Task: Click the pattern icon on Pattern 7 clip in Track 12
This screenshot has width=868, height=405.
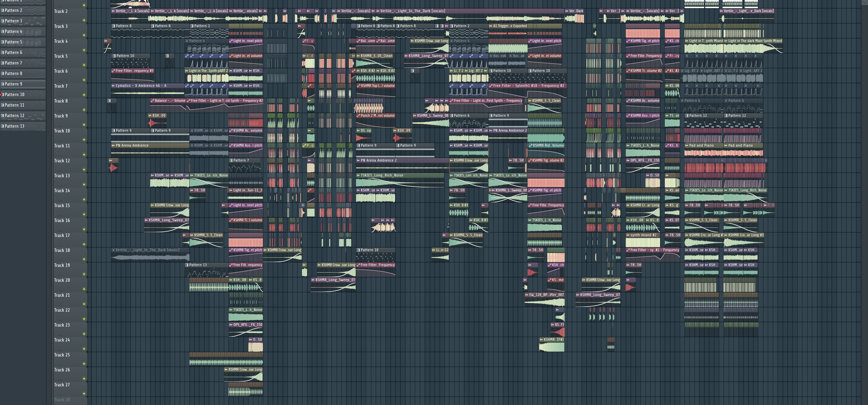Action: point(231,160)
